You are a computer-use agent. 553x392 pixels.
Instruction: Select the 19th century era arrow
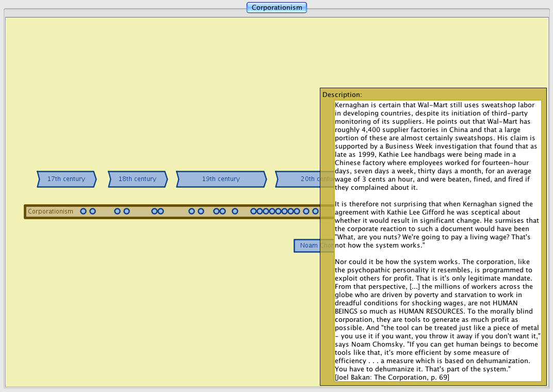pyautogui.click(x=221, y=179)
